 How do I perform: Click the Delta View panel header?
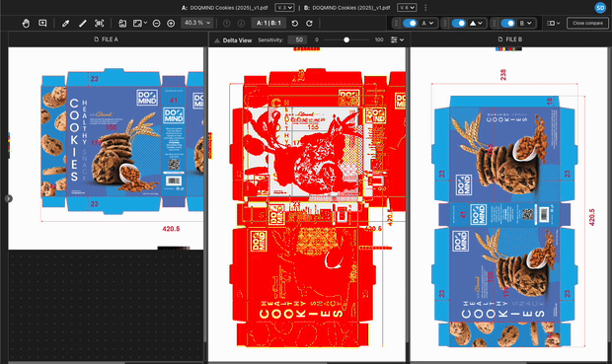233,40
